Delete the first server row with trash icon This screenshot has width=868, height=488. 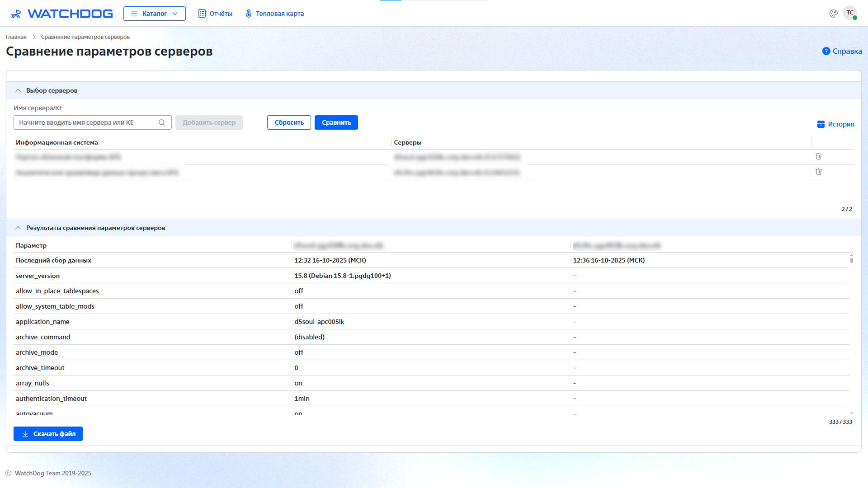point(818,156)
